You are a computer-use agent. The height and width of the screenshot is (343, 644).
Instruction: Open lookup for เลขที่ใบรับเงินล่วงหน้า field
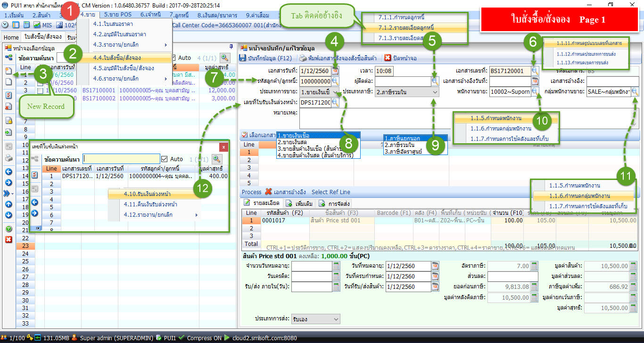click(x=335, y=102)
